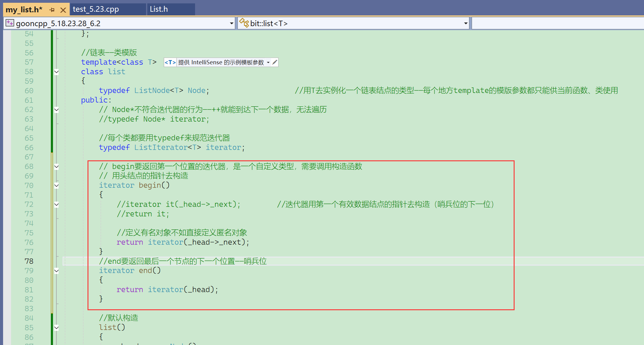The height and width of the screenshot is (345, 644).
Task: Collapse the class list block at line 58
Action: coord(56,72)
